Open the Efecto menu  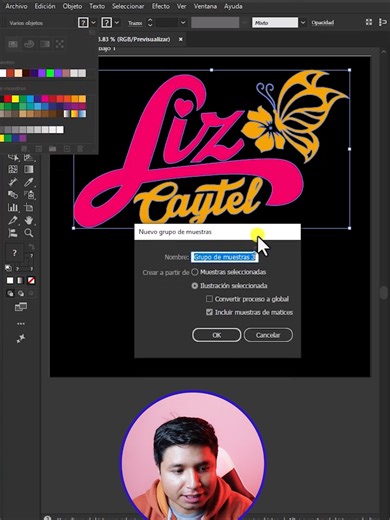161,6
